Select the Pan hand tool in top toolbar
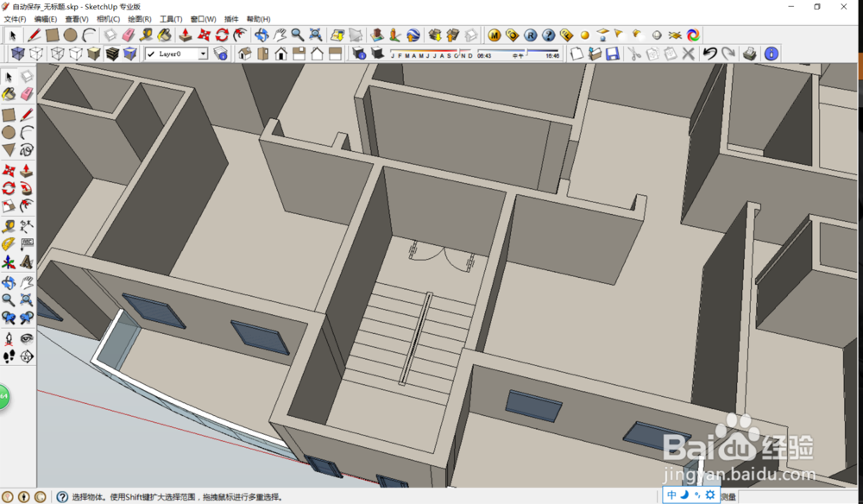This screenshot has width=863, height=504. 280,35
